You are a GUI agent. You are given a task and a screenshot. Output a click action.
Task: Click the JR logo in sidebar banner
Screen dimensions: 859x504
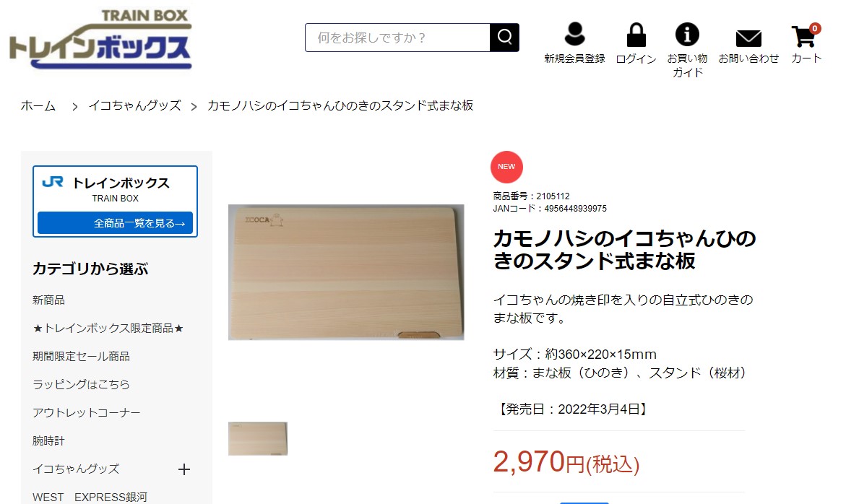53,182
